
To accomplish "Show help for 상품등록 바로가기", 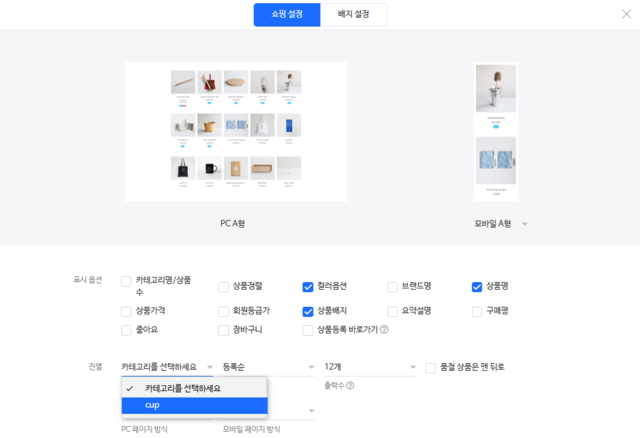I will (384, 329).
